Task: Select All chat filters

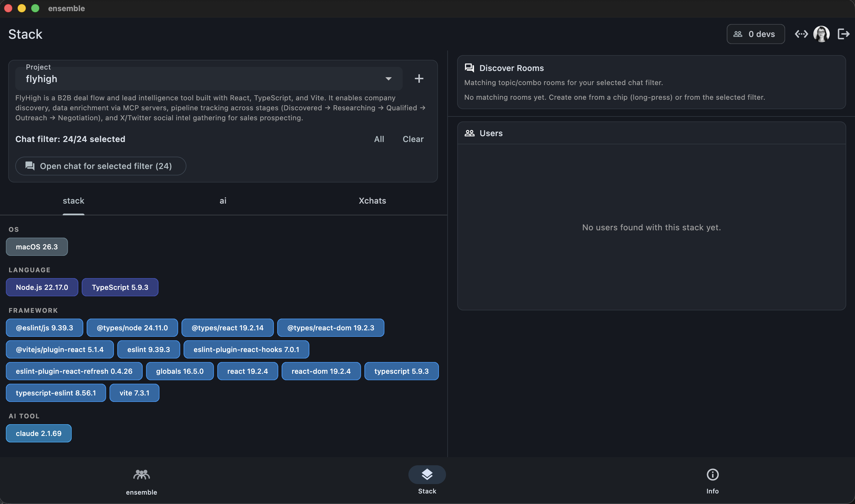Action: [x=379, y=139]
